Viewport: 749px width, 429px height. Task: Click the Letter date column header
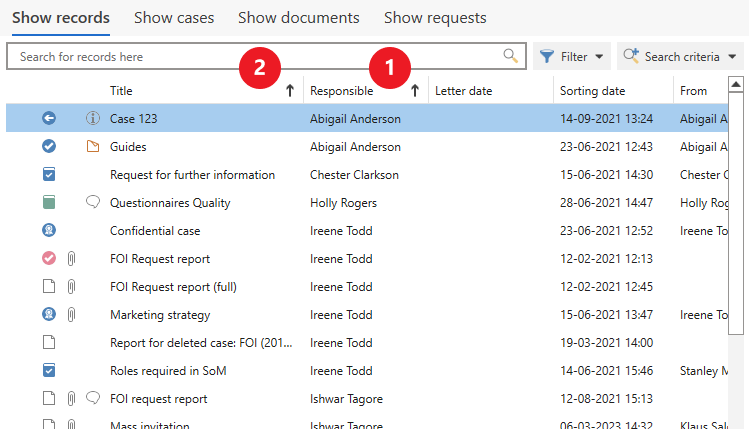[463, 91]
